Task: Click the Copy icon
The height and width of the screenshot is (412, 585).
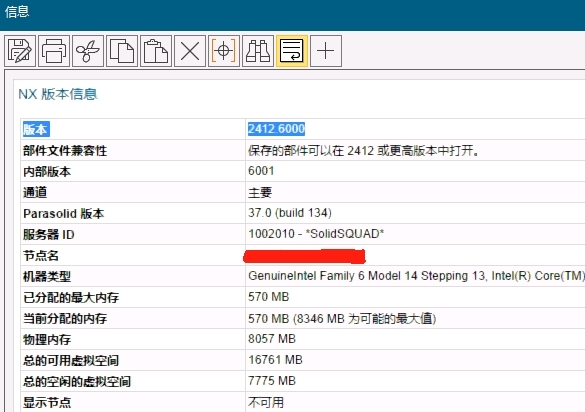Action: point(122,51)
